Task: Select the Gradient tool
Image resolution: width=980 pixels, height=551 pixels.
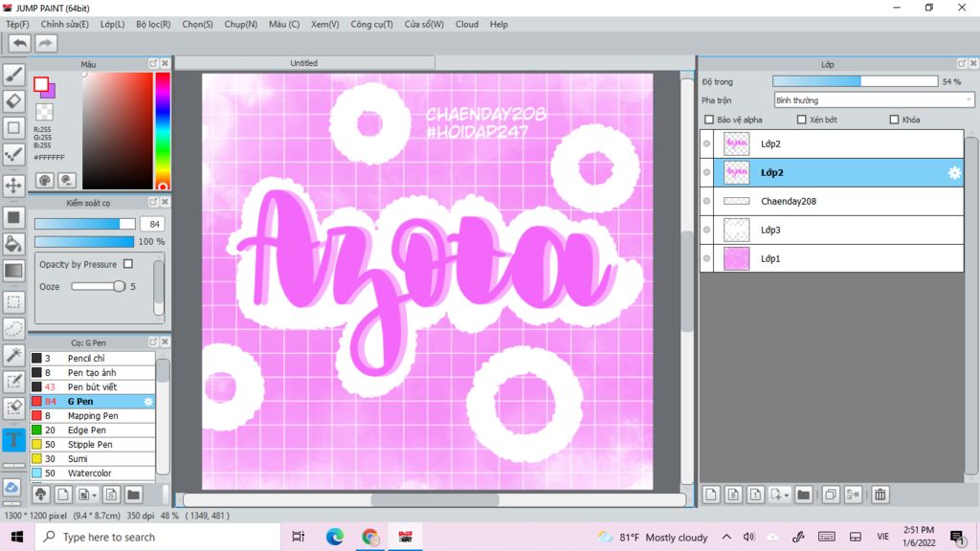Action: coord(13,271)
